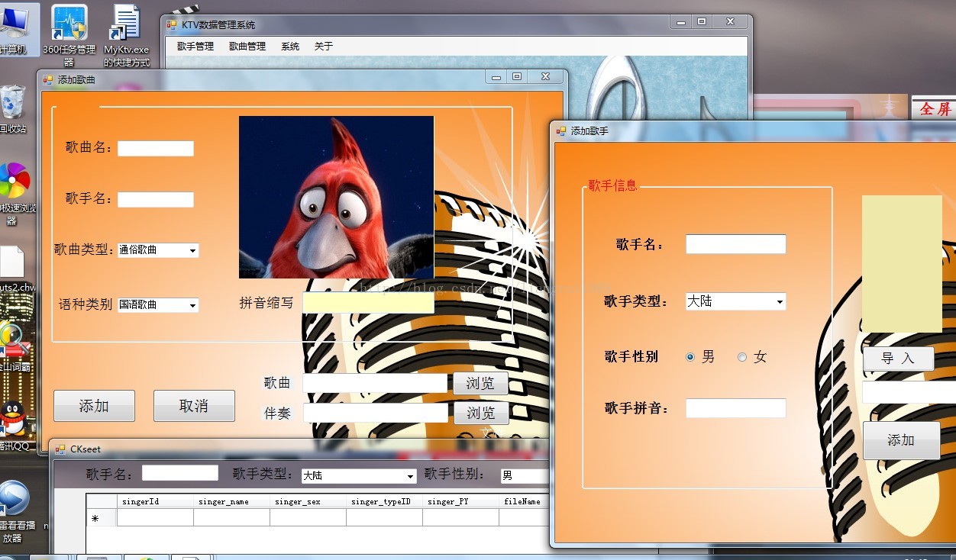Image resolution: width=956 pixels, height=560 pixels.
Task: Click the singer_PY column header
Action: pyautogui.click(x=460, y=501)
